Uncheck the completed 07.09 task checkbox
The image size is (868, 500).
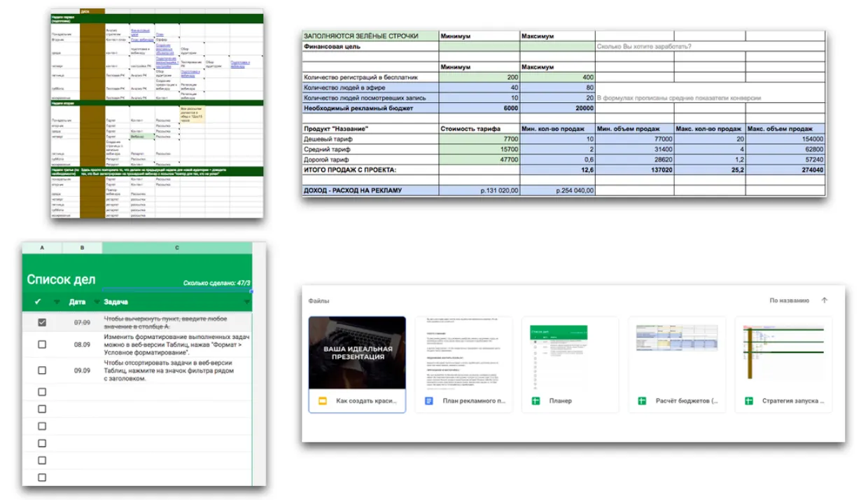[42, 323]
